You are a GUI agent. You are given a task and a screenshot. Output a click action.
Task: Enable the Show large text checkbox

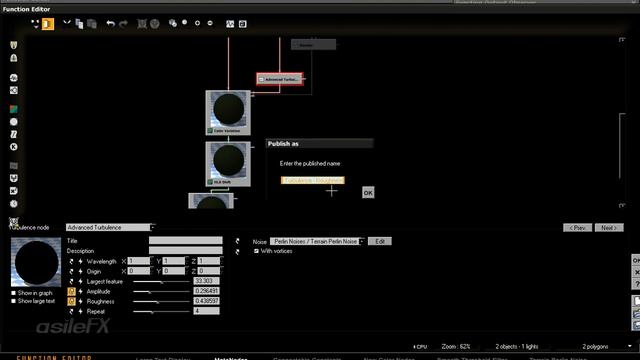tap(13, 301)
